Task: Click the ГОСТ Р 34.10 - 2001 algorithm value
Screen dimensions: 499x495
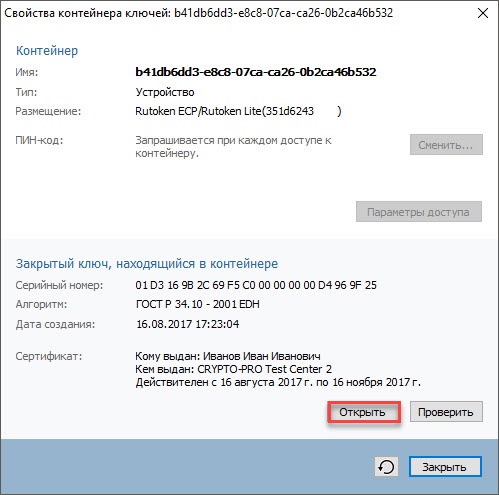Action: tap(198, 304)
